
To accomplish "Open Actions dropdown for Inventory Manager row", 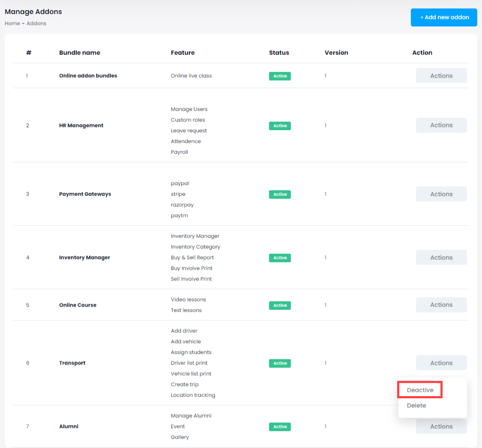I will [441, 258].
